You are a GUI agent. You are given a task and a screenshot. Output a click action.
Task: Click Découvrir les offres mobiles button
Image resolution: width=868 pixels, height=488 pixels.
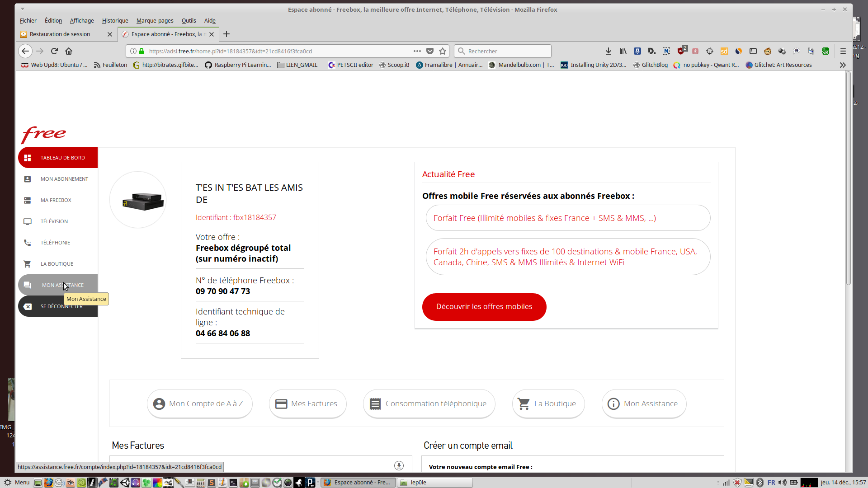click(484, 307)
